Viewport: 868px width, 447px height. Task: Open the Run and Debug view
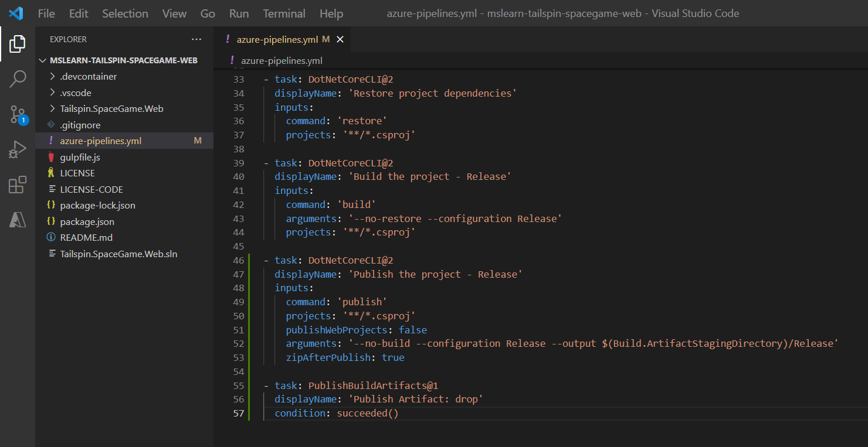click(18, 150)
